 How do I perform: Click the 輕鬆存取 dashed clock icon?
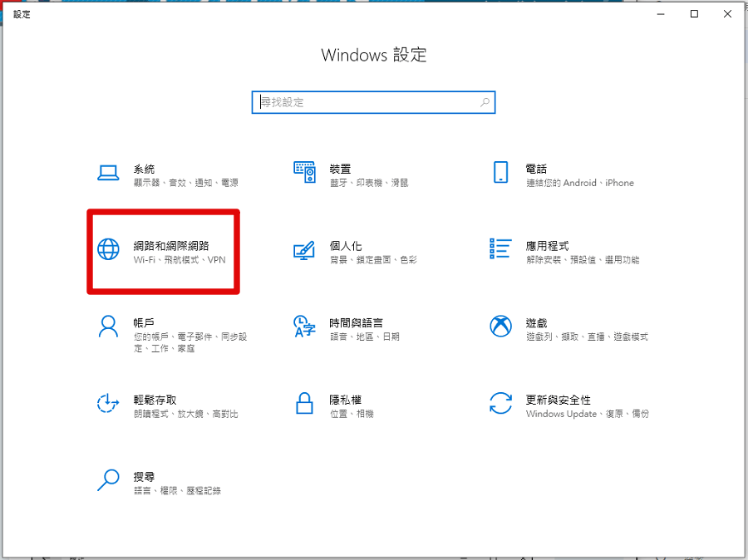point(108,404)
